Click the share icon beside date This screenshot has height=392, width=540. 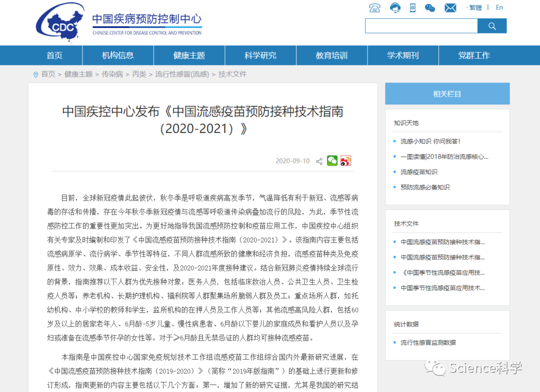coord(319,161)
